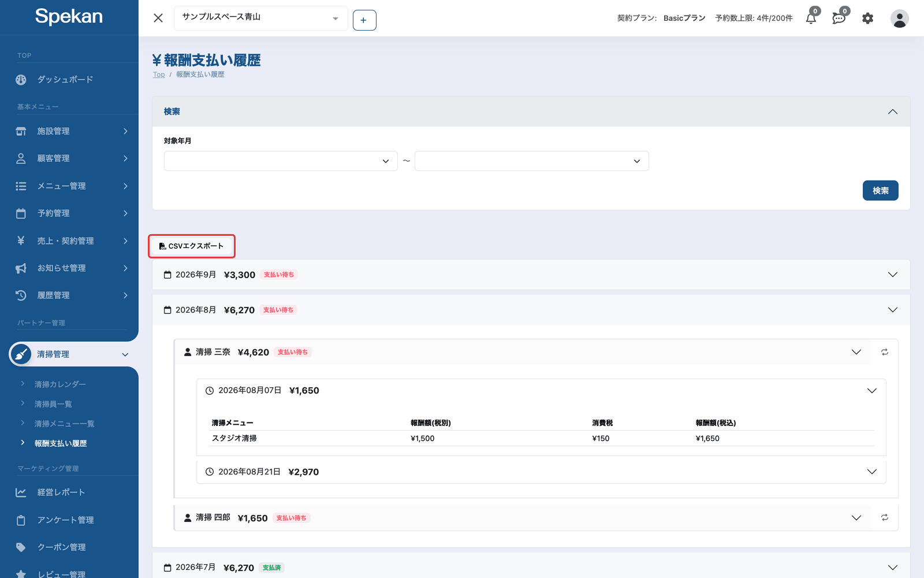Open the start 対象年月 dropdown
The height and width of the screenshot is (578, 924).
click(281, 161)
